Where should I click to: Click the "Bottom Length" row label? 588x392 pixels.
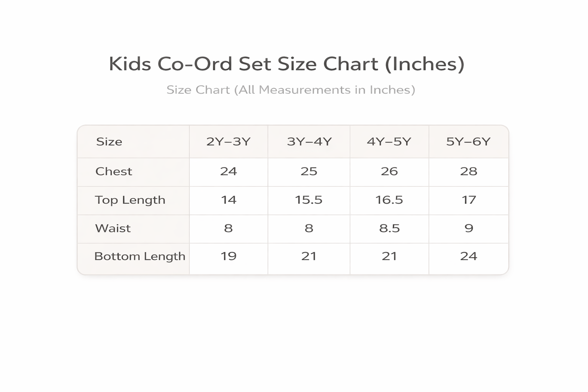coord(140,256)
